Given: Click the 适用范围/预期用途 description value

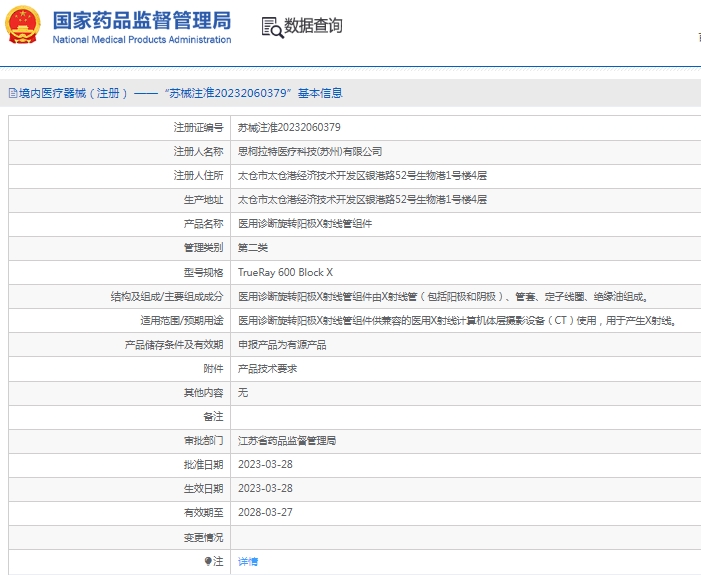Looking at the screenshot, I should [457, 321].
